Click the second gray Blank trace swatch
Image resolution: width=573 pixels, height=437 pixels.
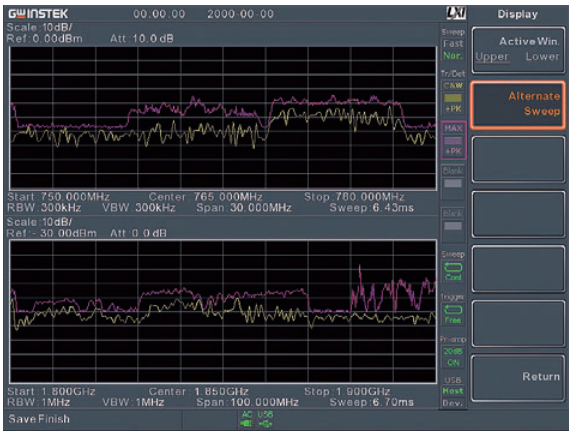[453, 226]
